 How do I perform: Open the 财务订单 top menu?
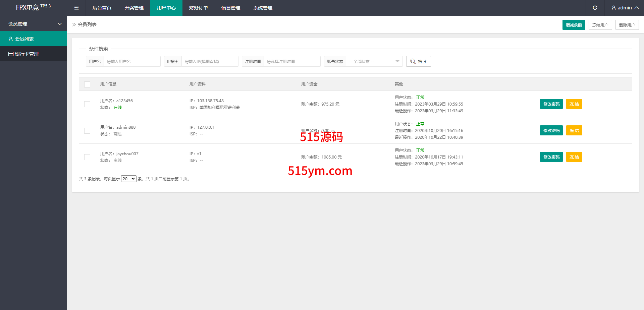tap(198, 8)
